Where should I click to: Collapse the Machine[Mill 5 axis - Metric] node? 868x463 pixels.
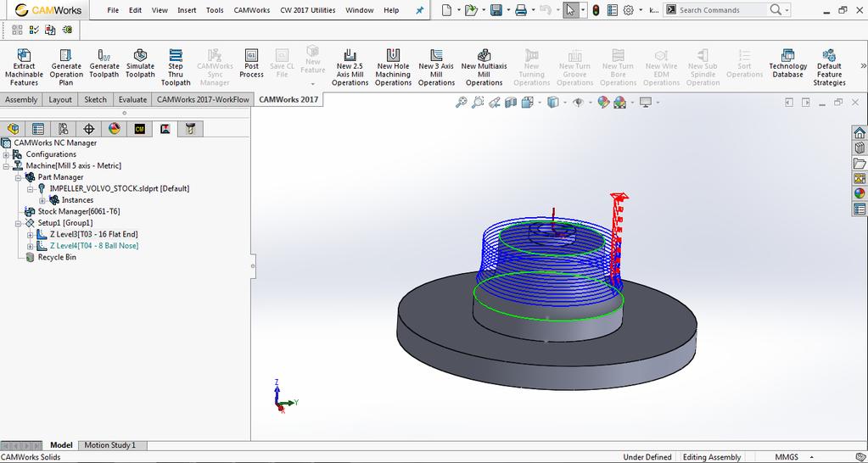(7, 166)
